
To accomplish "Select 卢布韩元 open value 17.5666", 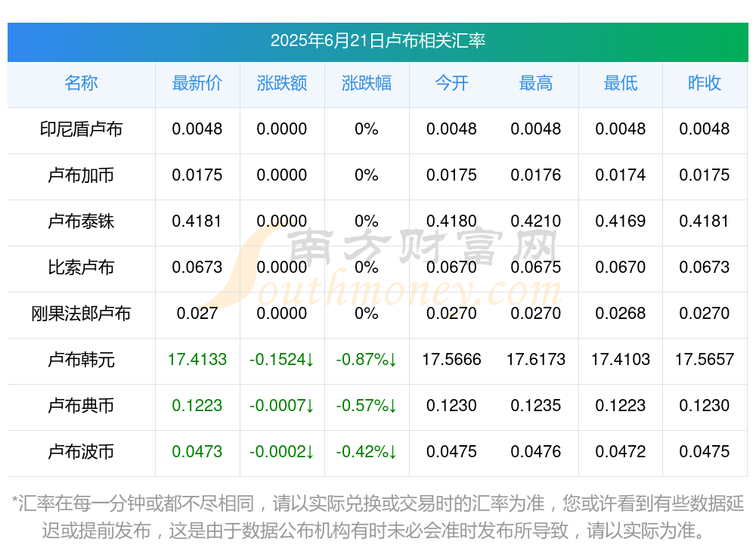I will 451,360.
